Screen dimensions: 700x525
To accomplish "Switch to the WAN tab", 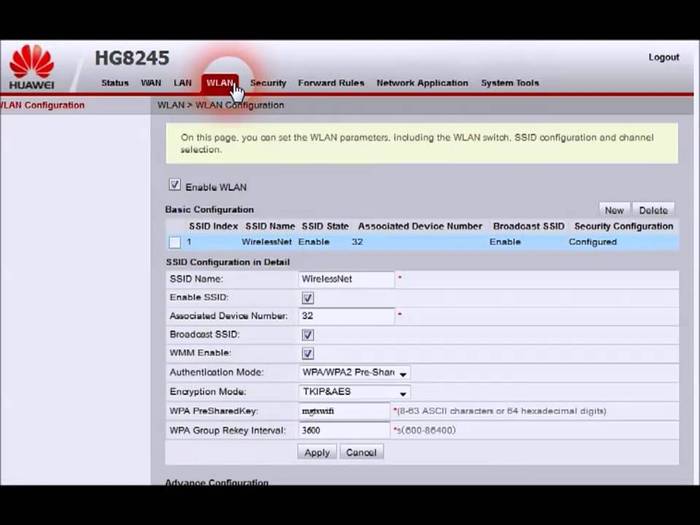I will tap(151, 83).
